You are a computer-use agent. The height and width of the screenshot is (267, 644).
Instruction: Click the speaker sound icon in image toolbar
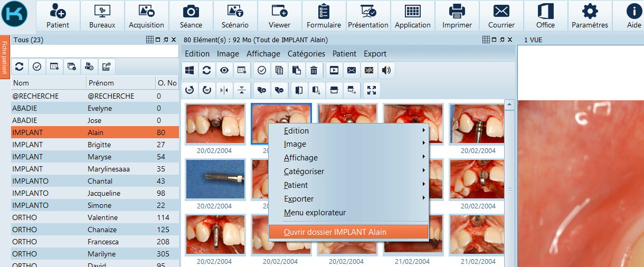pos(386,70)
